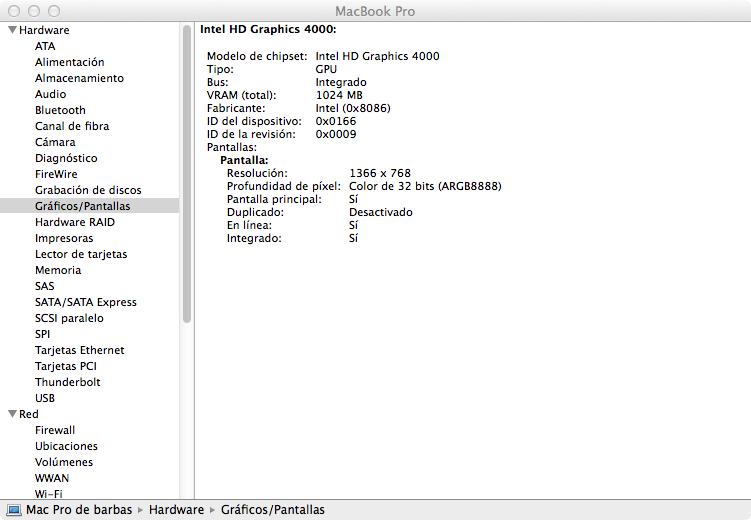
Task: Open the Diagnóstico entry
Action: 66,158
